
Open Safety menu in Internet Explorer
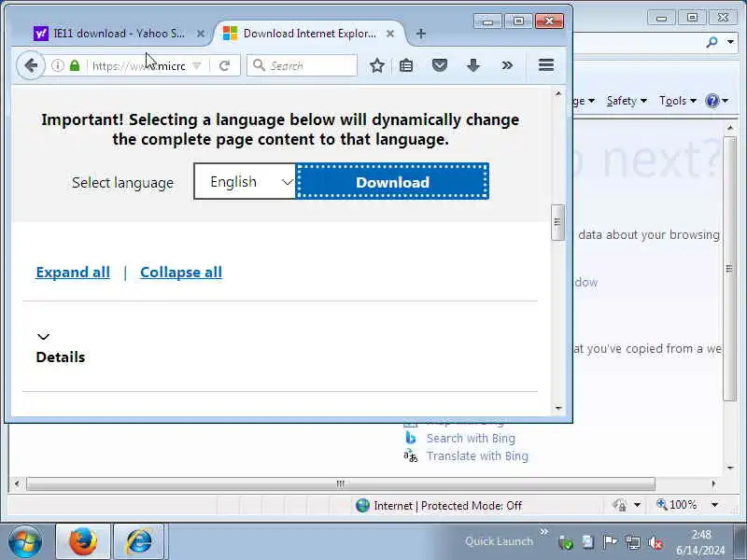[626, 101]
